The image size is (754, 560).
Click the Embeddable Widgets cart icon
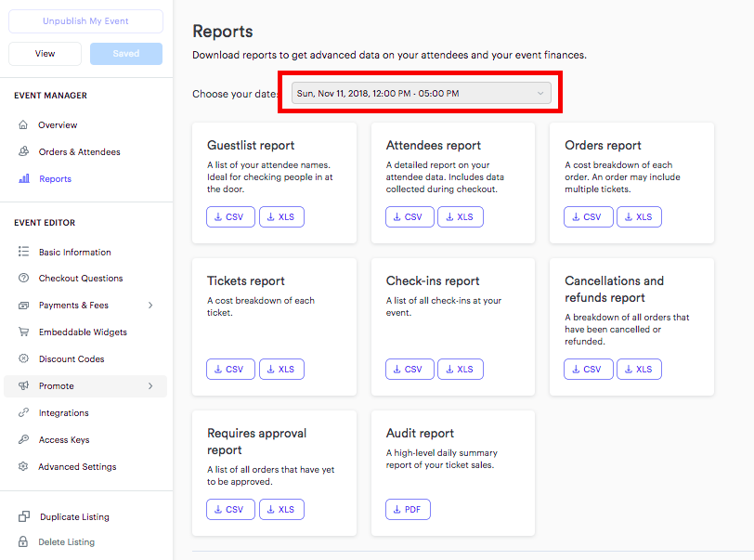click(23, 332)
